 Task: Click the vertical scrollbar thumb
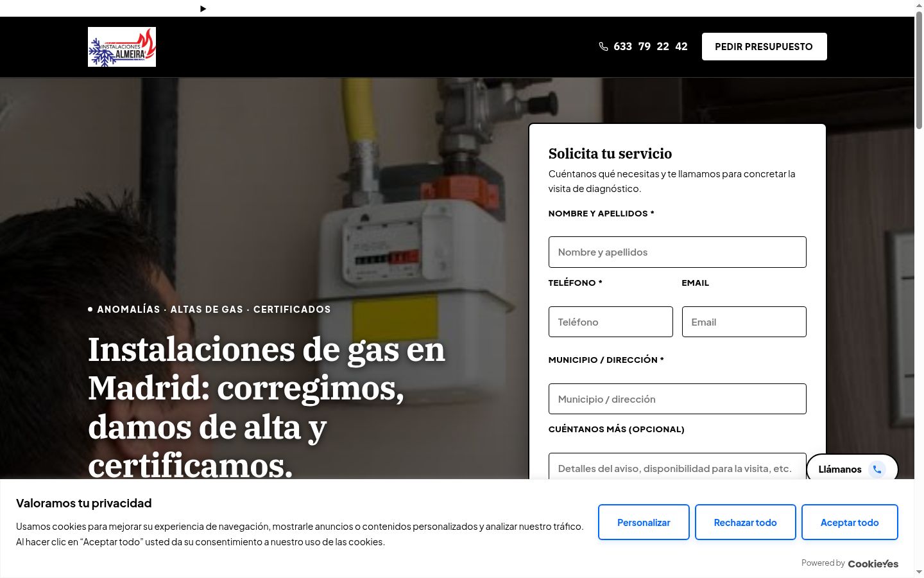(x=919, y=71)
